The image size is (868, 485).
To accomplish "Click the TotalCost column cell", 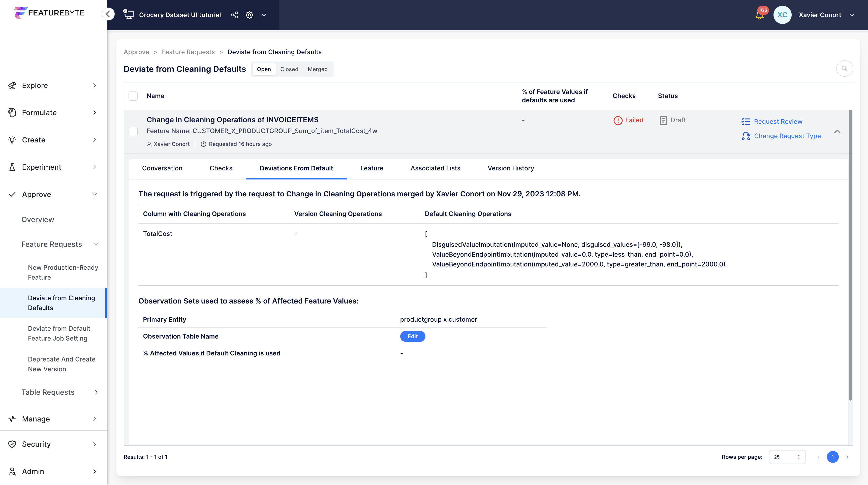I will click(x=157, y=234).
